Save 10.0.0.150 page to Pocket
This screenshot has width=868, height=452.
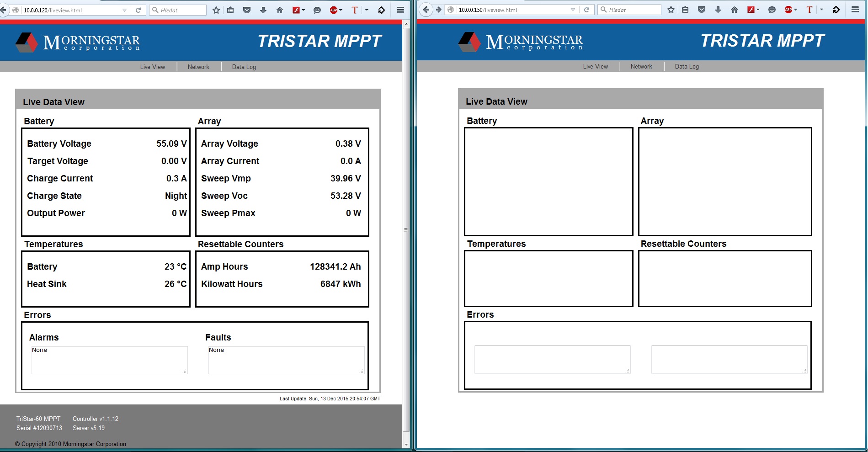[702, 10]
